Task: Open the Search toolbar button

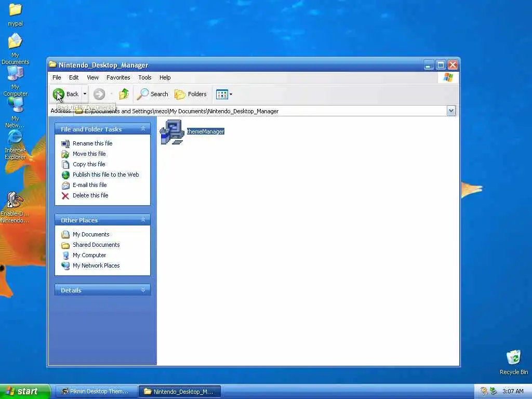Action: tap(153, 94)
